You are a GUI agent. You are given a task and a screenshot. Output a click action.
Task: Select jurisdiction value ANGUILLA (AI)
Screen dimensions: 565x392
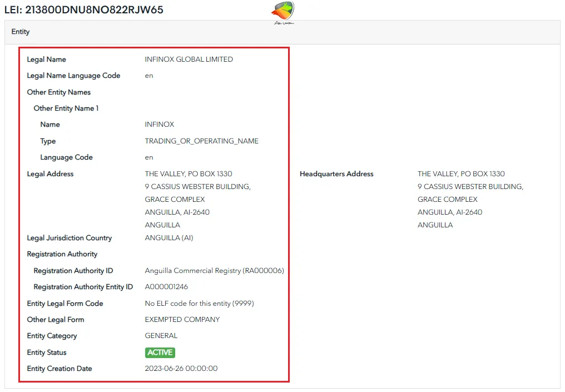click(x=168, y=238)
